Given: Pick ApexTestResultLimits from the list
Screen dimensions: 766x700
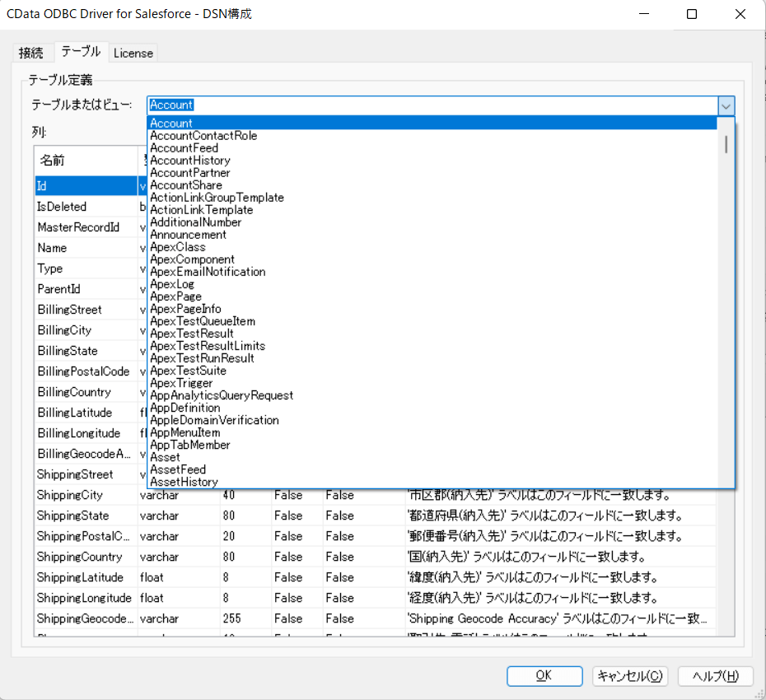Looking at the screenshot, I should coord(432,346).
